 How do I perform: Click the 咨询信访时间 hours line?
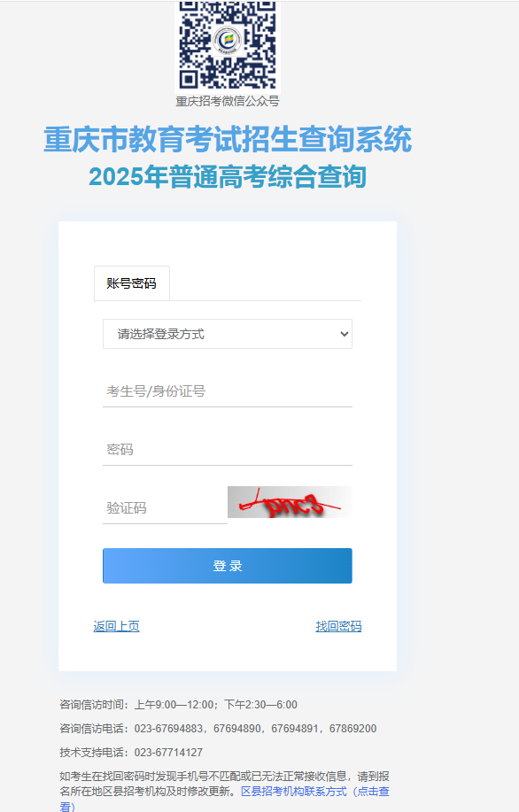click(x=178, y=705)
